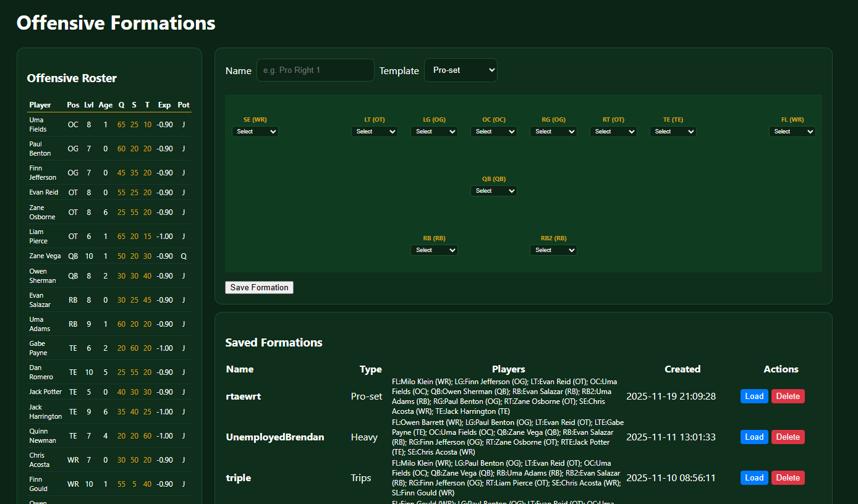
Task: Delete the UnemployedBrendan formation
Action: point(788,437)
